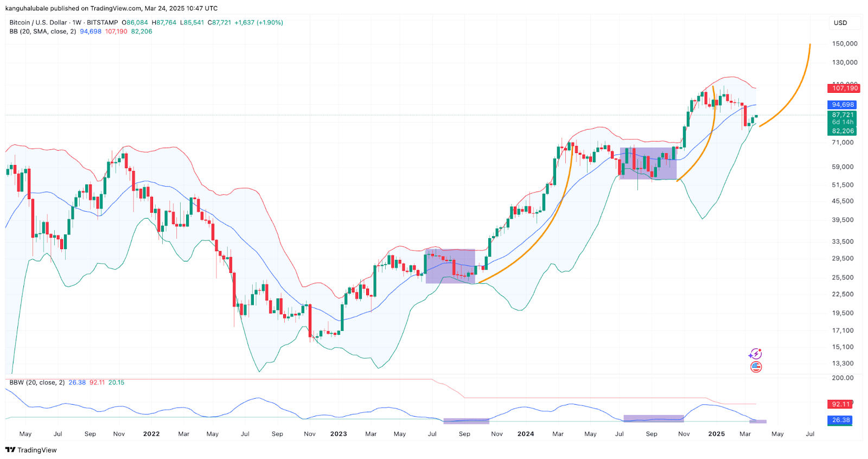The height and width of the screenshot is (459, 868).
Task: Click the green 82,206 lower band label
Action: click(x=843, y=131)
